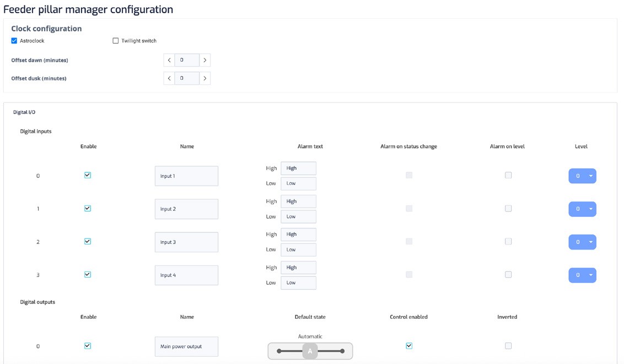Increase Offset dusk with right arrow

click(205, 78)
